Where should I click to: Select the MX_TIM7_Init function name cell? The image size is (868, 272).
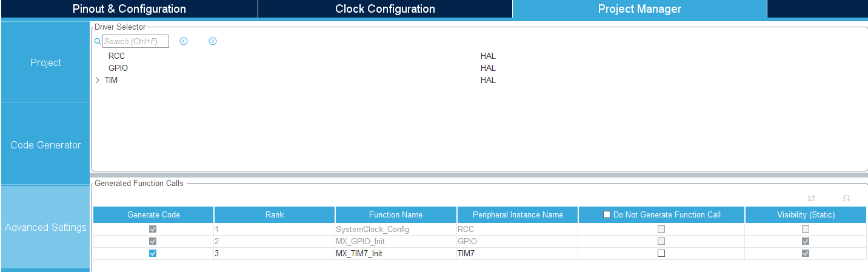[396, 254]
